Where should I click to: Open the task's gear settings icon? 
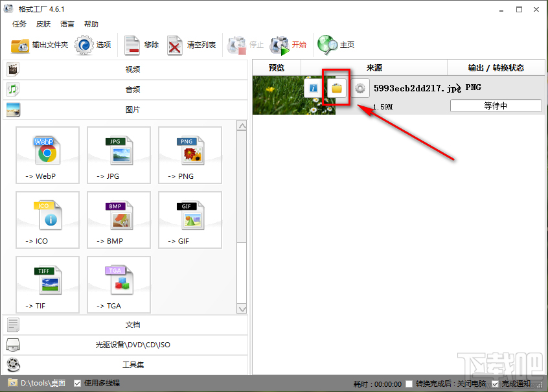pos(360,87)
